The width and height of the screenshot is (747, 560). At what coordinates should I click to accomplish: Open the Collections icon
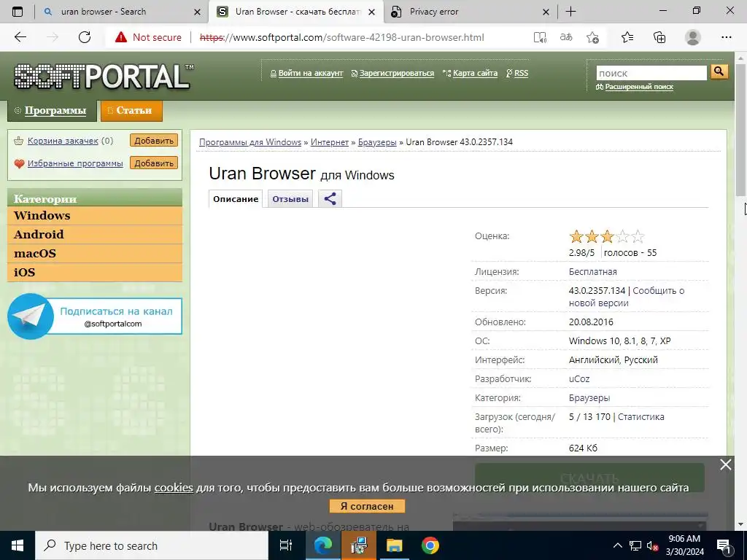point(659,37)
